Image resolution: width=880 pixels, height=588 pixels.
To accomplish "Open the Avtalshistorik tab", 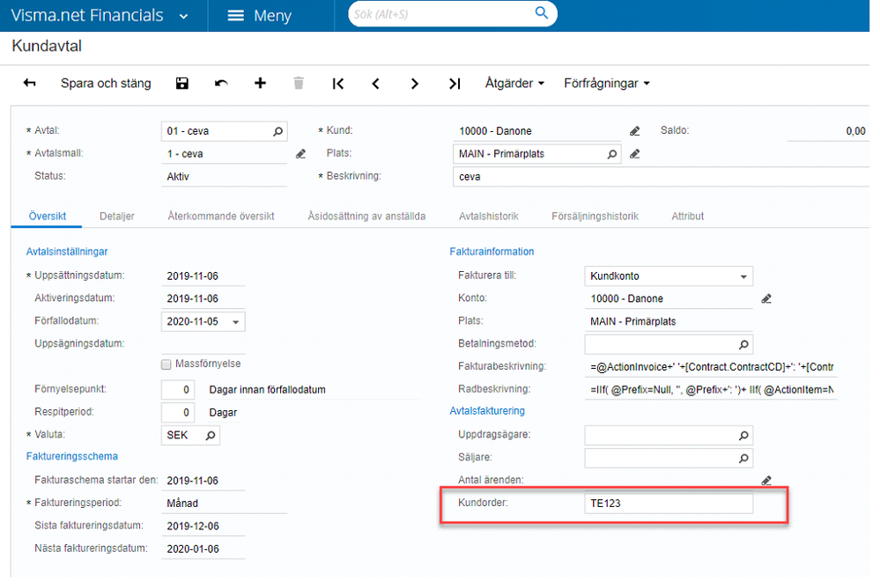I will click(488, 216).
